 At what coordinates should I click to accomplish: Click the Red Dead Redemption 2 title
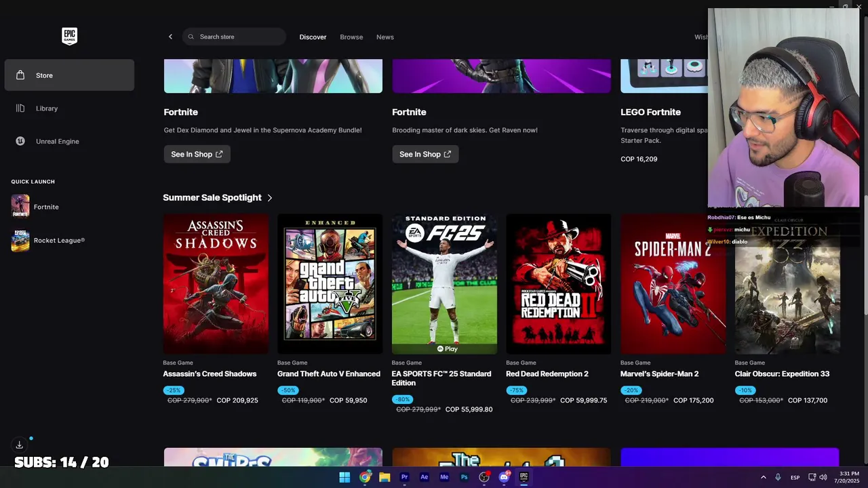tap(547, 374)
